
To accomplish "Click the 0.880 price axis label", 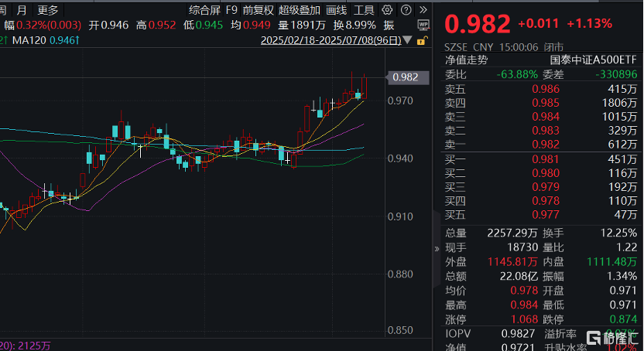I will pos(400,274).
